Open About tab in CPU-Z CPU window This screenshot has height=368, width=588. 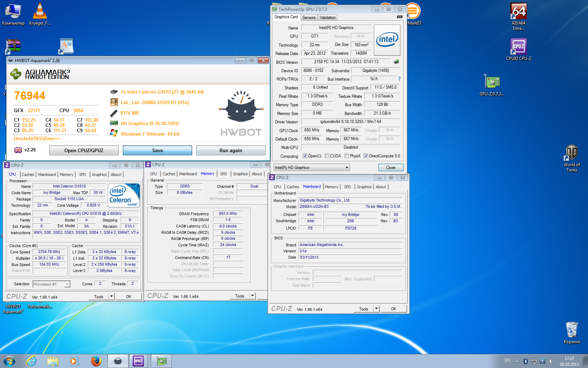click(116, 175)
